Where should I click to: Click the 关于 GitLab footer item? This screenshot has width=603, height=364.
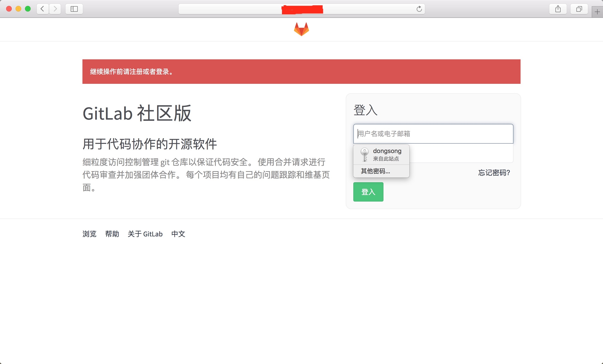click(x=145, y=234)
